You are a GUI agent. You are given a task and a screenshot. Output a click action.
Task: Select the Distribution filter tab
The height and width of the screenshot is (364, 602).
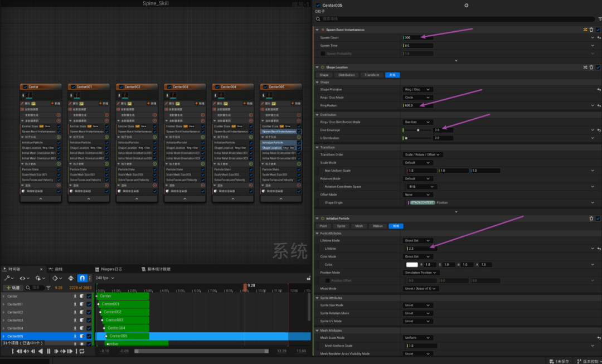pos(346,75)
